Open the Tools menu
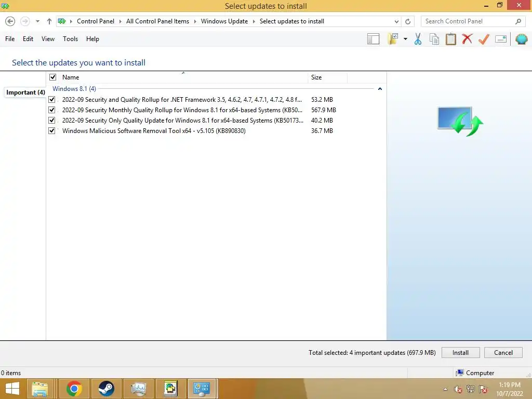This screenshot has width=532, height=399. [70, 39]
